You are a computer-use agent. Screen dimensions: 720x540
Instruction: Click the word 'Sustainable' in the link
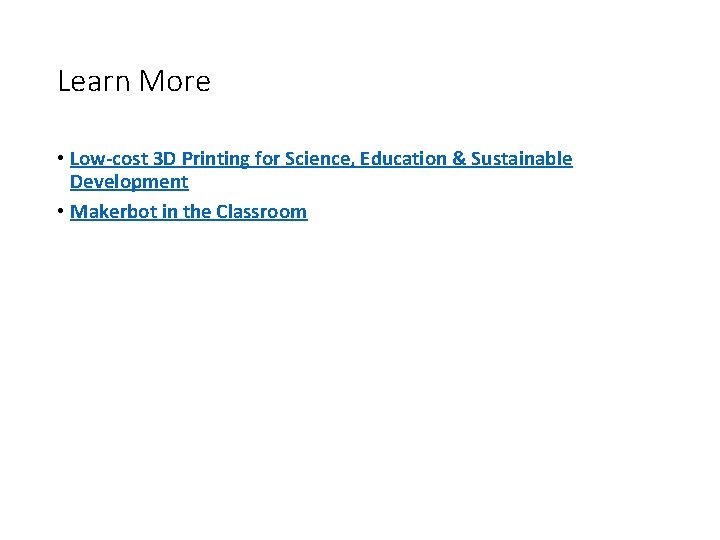click(x=521, y=159)
